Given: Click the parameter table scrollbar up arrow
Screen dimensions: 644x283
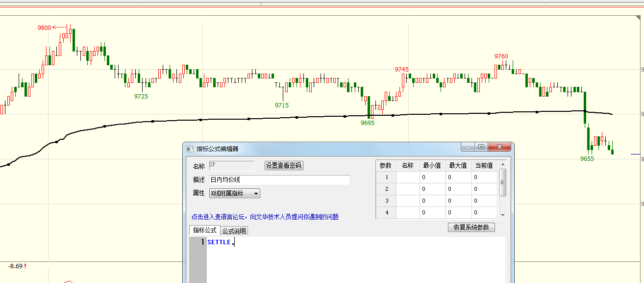Looking at the screenshot, I should pyautogui.click(x=503, y=166).
